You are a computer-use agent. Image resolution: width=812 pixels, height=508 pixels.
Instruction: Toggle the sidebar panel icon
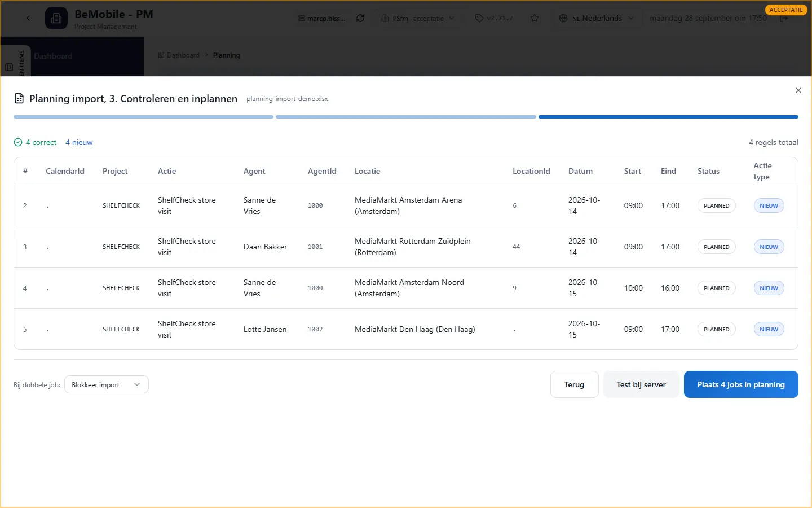coord(9,67)
